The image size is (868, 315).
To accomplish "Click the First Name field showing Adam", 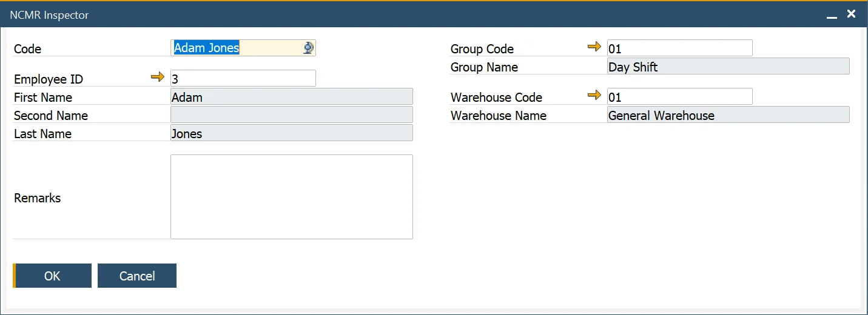I will (x=291, y=97).
